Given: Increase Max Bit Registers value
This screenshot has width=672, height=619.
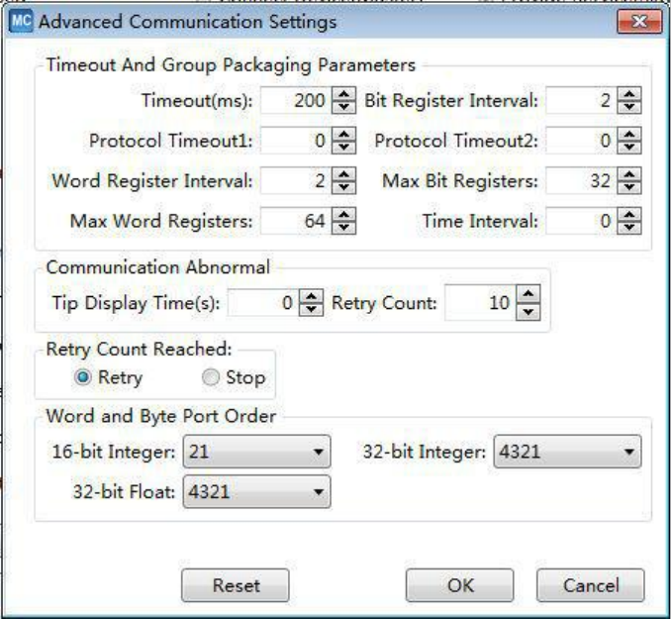Looking at the screenshot, I should (x=628, y=175).
